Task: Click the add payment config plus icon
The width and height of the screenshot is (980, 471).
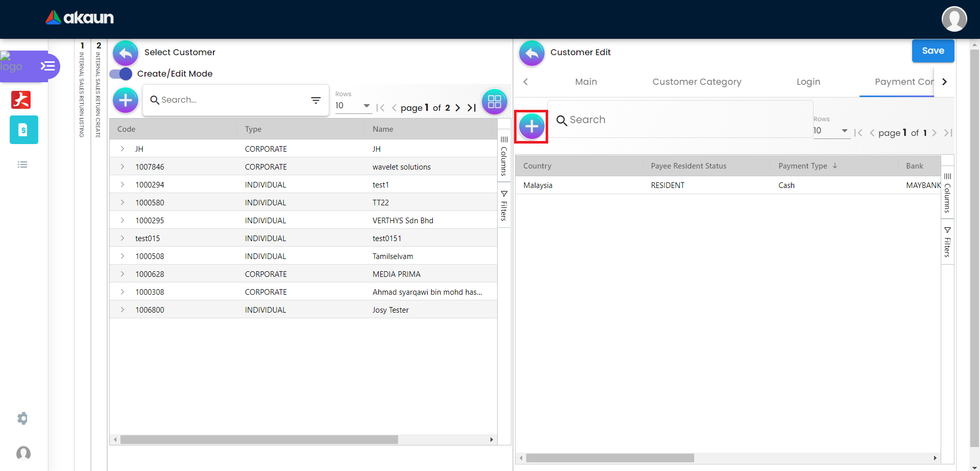Action: [531, 126]
